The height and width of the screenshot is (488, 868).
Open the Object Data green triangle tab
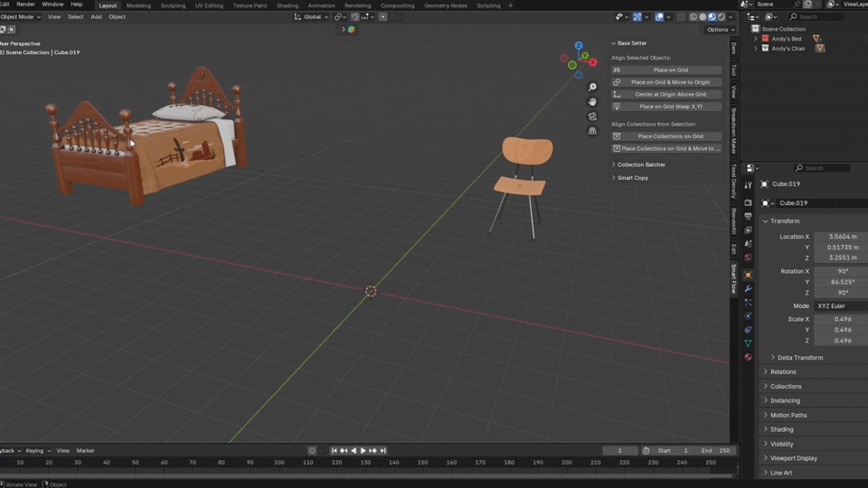tap(748, 343)
